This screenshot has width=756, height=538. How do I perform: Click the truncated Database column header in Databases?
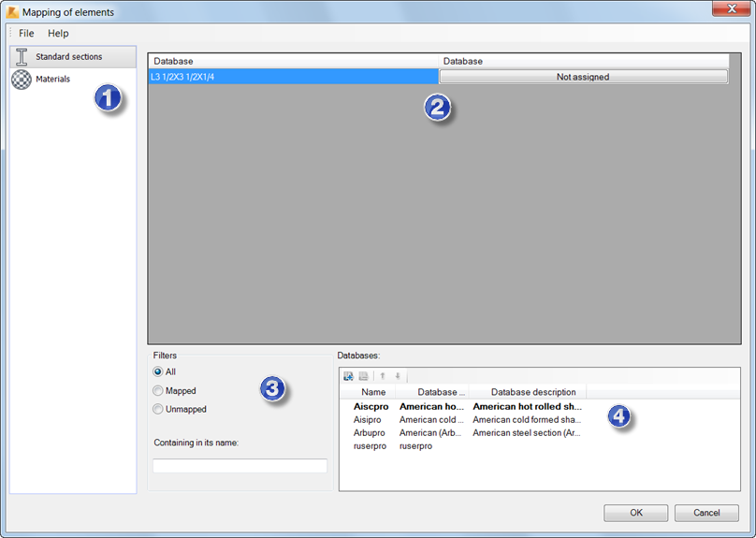point(432,392)
